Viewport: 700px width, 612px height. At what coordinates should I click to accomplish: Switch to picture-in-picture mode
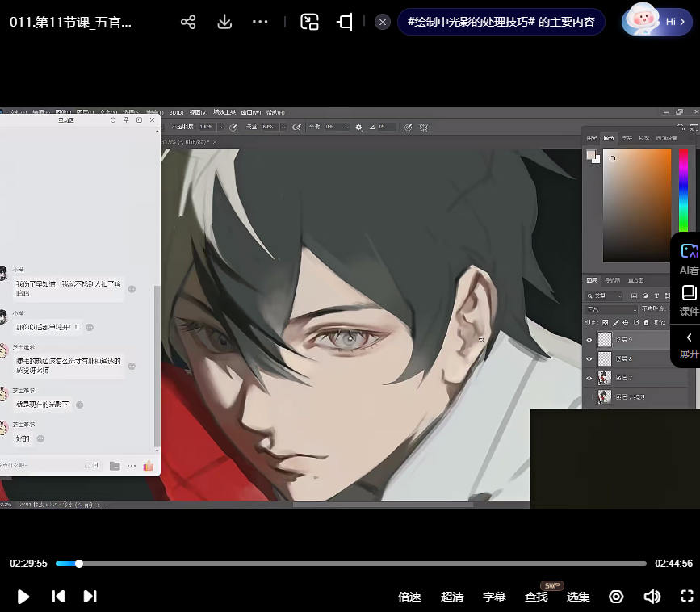[x=309, y=22]
